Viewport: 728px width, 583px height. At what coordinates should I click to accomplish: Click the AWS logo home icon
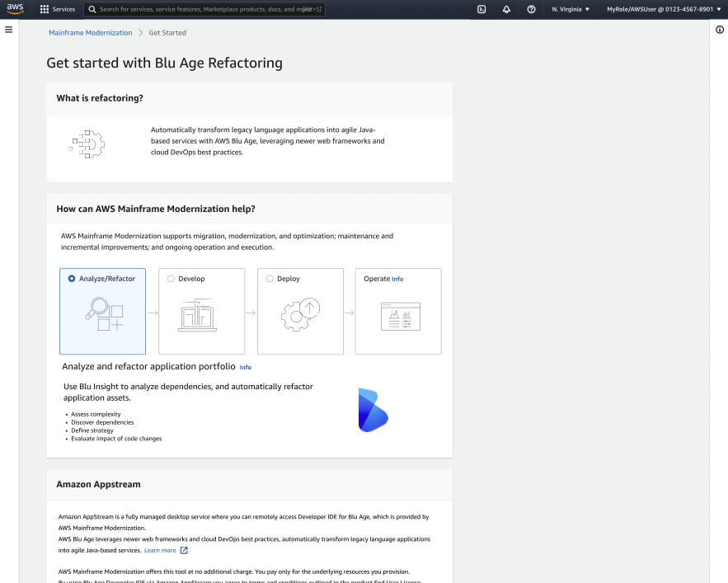click(x=16, y=9)
